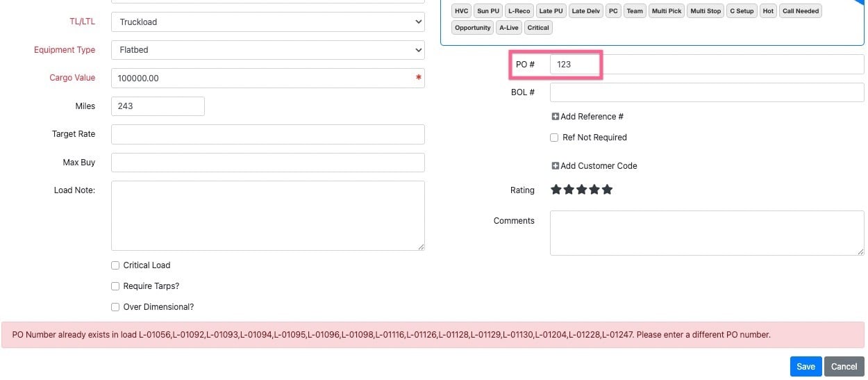The height and width of the screenshot is (380, 868).
Task: Toggle the C Setup tag
Action: click(742, 11)
